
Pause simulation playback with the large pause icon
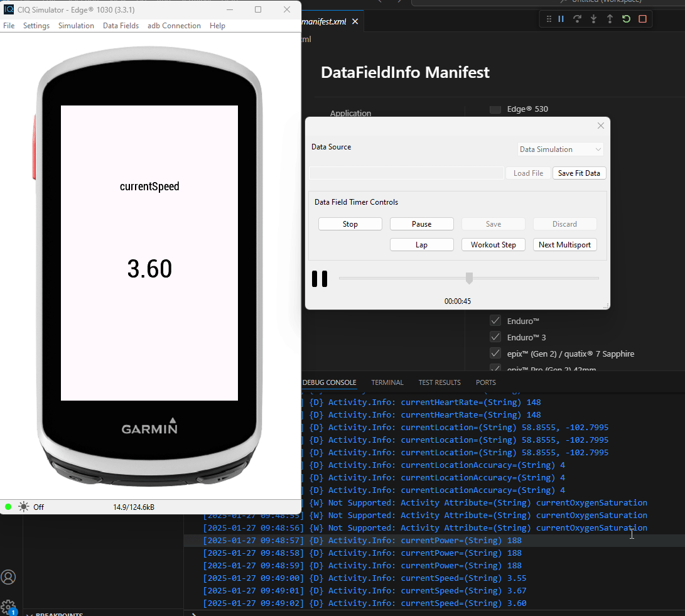tap(320, 279)
